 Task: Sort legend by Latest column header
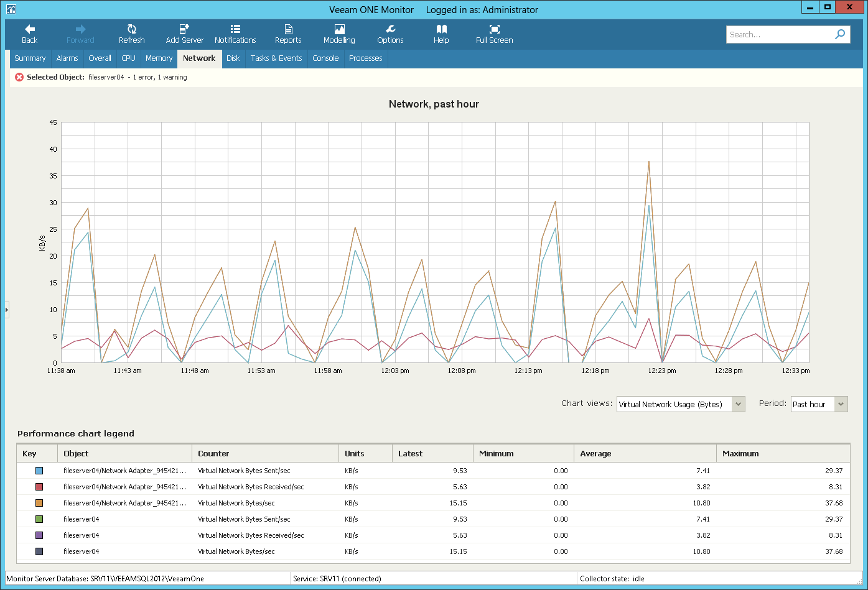coord(432,453)
